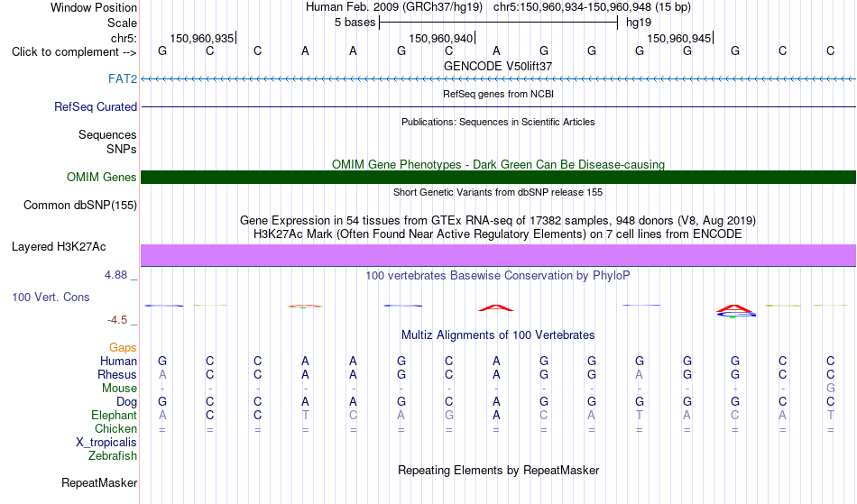Open the 100 Vert. Cons track label
This screenshot has height=504, width=857.
click(x=51, y=298)
